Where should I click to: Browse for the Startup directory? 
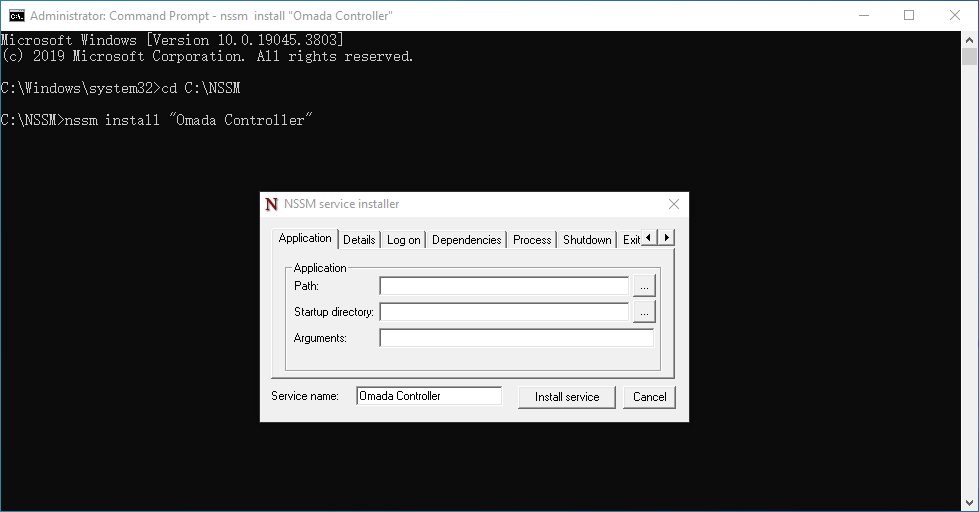(644, 312)
